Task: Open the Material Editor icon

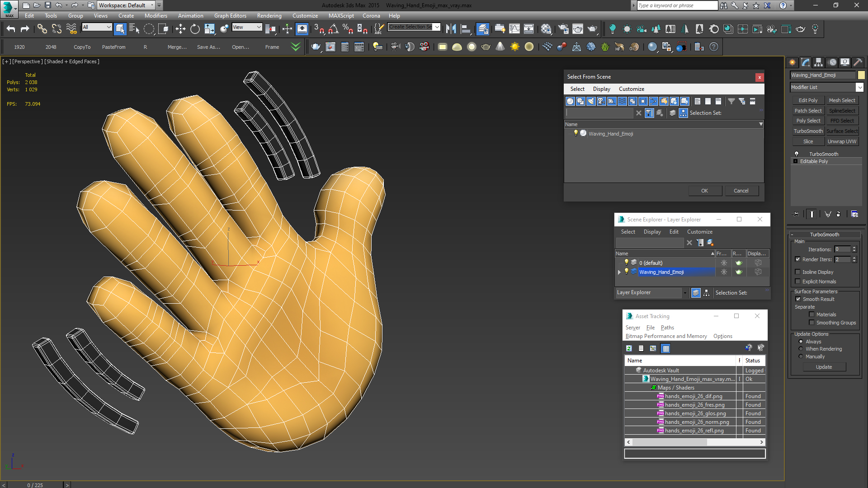Action: tap(546, 29)
